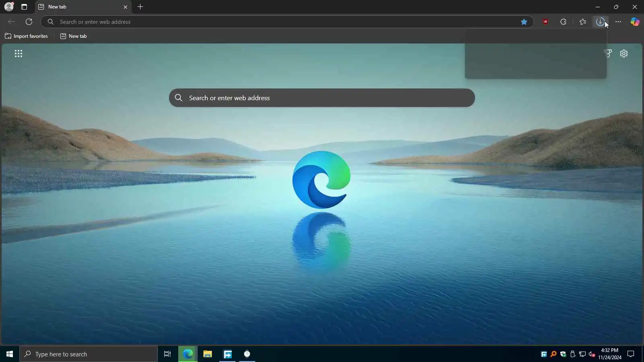Open New tab bookmark in favorites bar

[x=73, y=36]
